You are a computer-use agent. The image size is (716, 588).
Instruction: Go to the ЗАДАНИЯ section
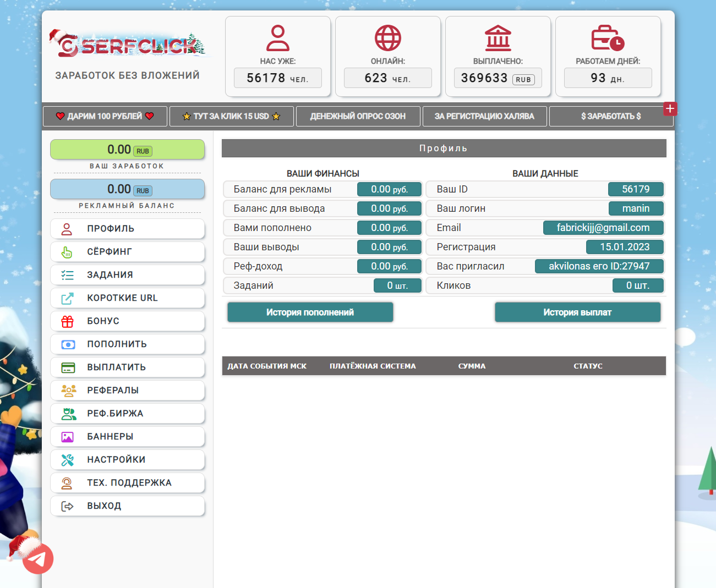pyautogui.click(x=128, y=275)
